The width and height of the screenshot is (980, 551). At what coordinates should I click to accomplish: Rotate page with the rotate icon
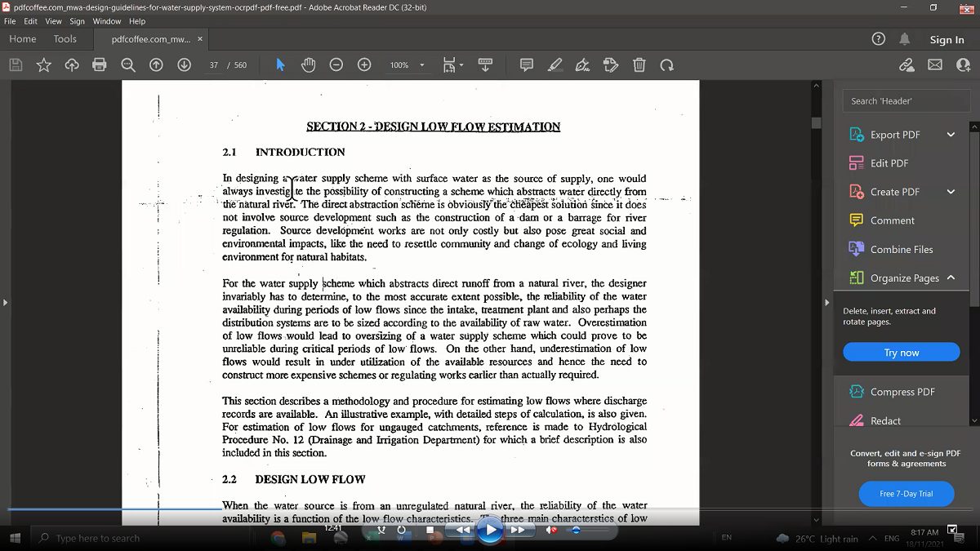(x=667, y=65)
